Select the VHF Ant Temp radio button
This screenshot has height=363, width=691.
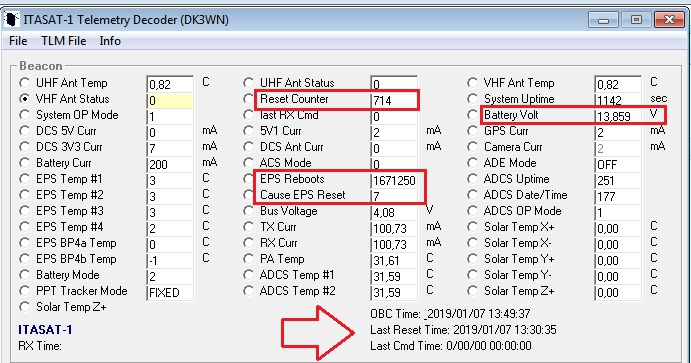(472, 83)
